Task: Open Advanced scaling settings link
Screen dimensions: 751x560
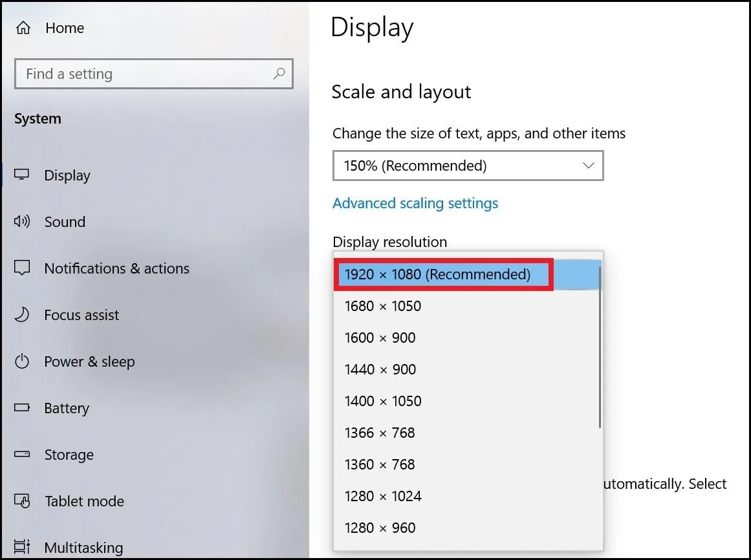Action: tap(415, 203)
